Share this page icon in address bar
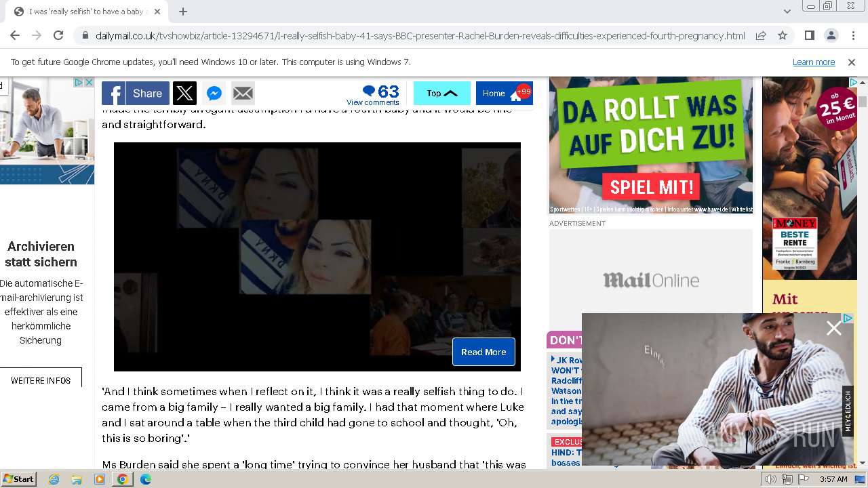The width and height of the screenshot is (868, 488). point(761,36)
